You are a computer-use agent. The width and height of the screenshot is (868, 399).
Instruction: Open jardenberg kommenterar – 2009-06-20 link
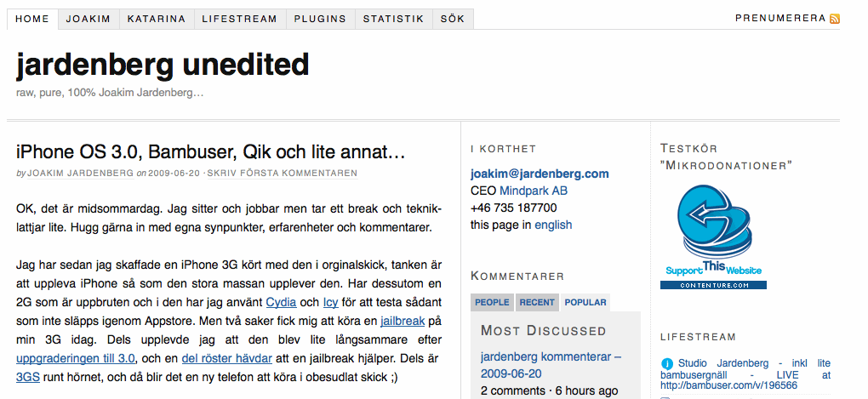(x=551, y=365)
